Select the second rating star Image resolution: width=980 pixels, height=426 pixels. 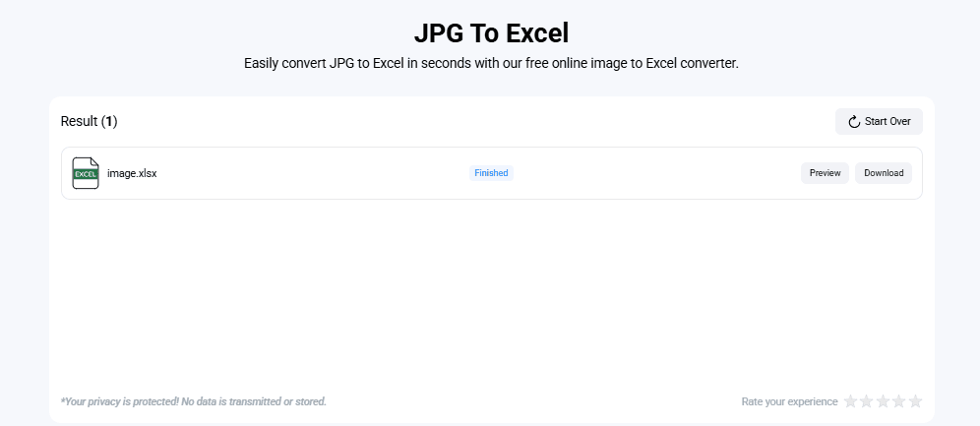tap(867, 401)
